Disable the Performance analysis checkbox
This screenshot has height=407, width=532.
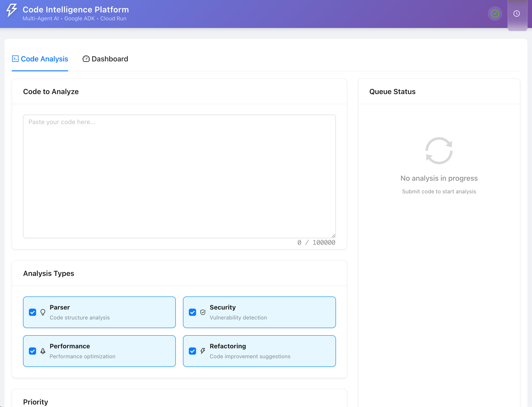click(x=32, y=351)
